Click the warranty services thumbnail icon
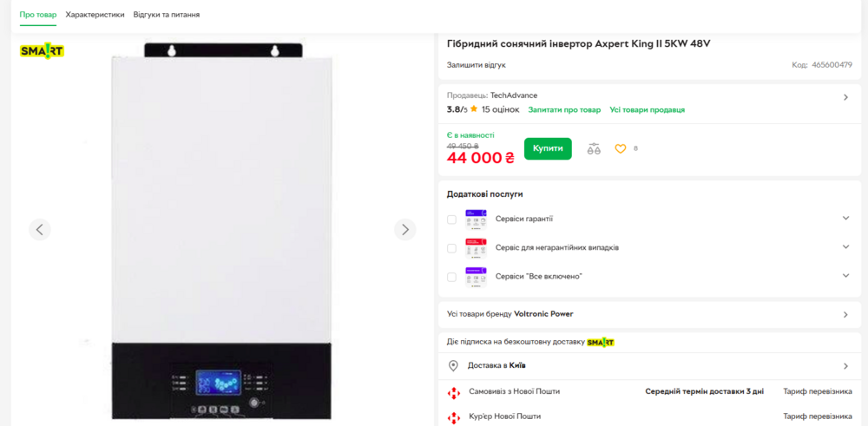 tap(476, 220)
